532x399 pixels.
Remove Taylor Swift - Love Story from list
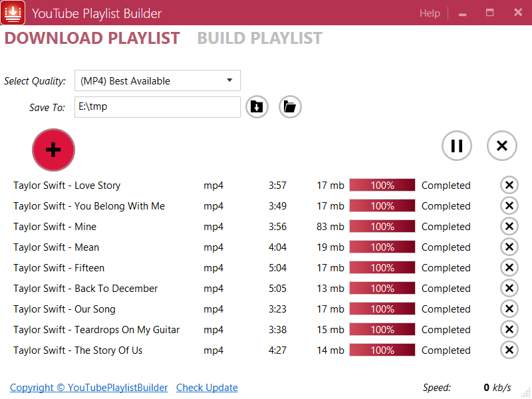[509, 186]
